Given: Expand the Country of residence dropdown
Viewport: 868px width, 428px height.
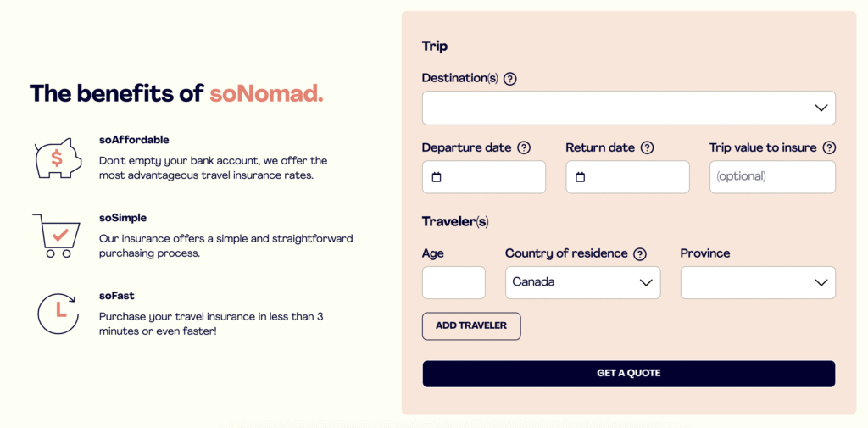Looking at the screenshot, I should tap(582, 282).
